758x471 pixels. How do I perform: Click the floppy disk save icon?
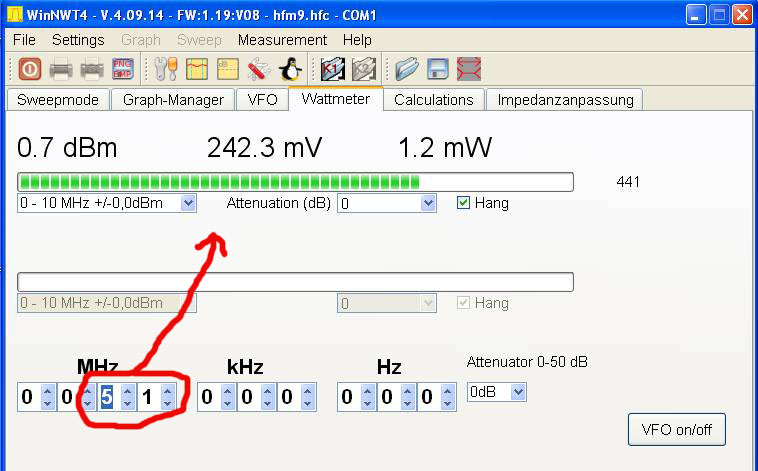437,69
